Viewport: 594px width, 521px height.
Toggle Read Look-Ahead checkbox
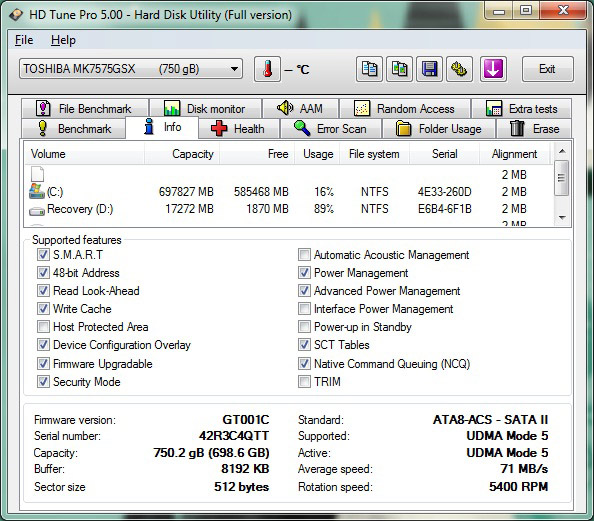[x=43, y=291]
